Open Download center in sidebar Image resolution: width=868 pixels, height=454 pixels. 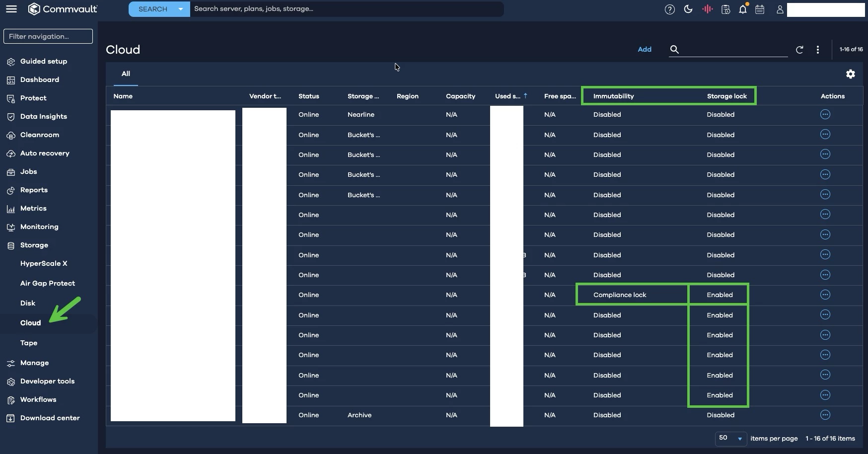point(50,418)
